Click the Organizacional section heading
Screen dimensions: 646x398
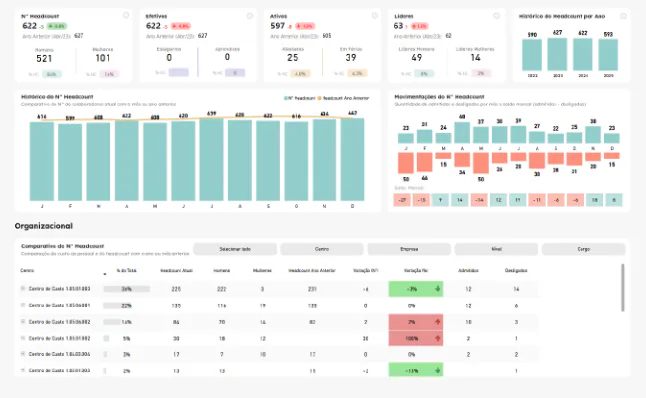pos(44,226)
